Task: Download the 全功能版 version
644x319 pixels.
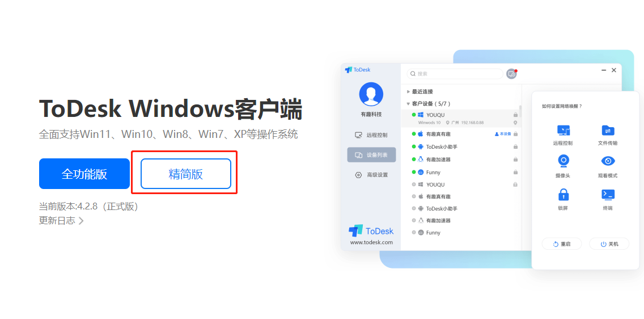Action: (x=84, y=174)
